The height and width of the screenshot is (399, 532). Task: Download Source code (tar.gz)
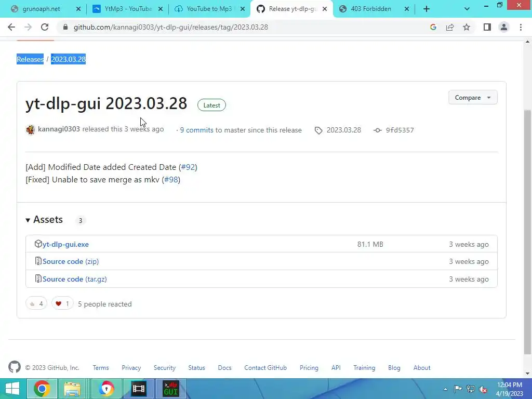[75, 279]
